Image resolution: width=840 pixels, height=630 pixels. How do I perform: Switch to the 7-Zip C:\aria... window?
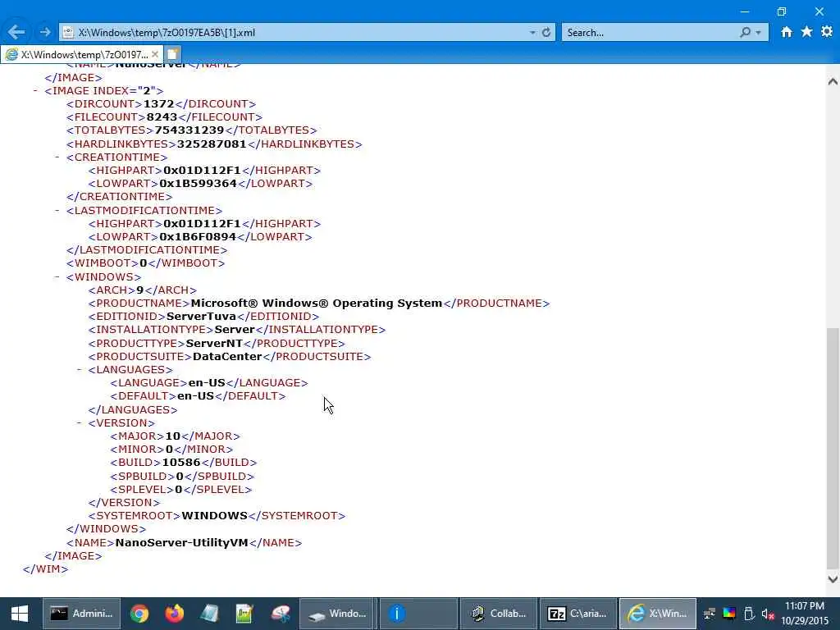(577, 614)
